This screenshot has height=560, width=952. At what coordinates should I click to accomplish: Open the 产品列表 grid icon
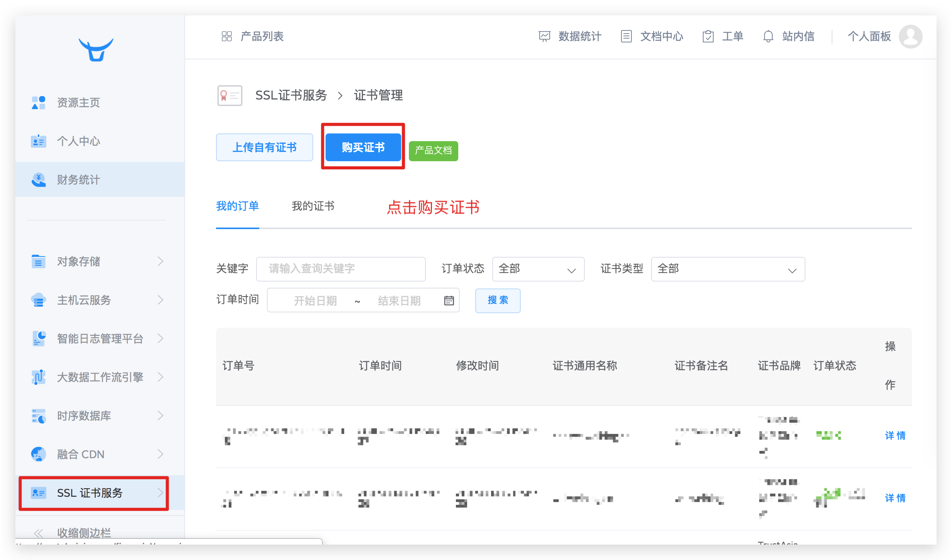(227, 36)
